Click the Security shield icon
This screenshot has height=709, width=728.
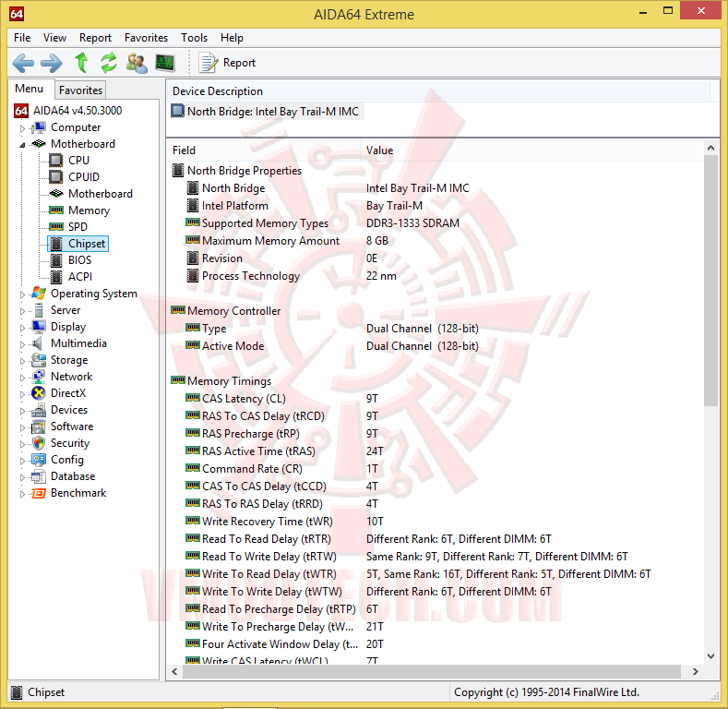tap(39, 443)
